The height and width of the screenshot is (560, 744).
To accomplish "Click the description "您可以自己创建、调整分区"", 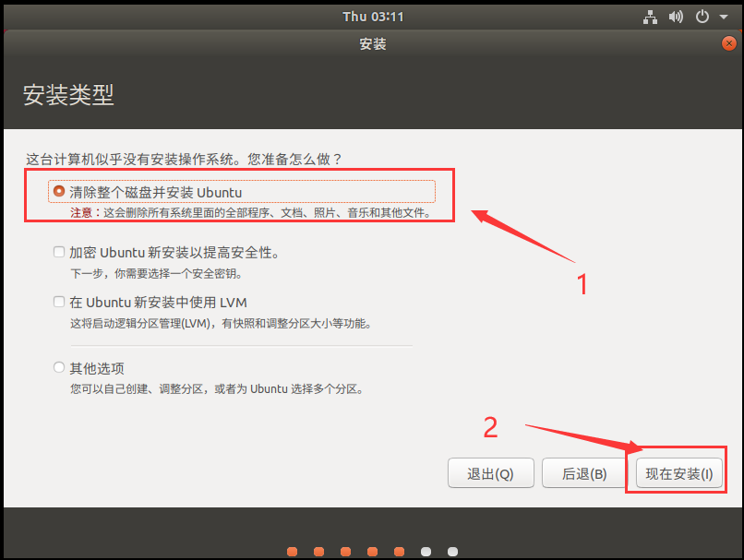I will [136, 388].
